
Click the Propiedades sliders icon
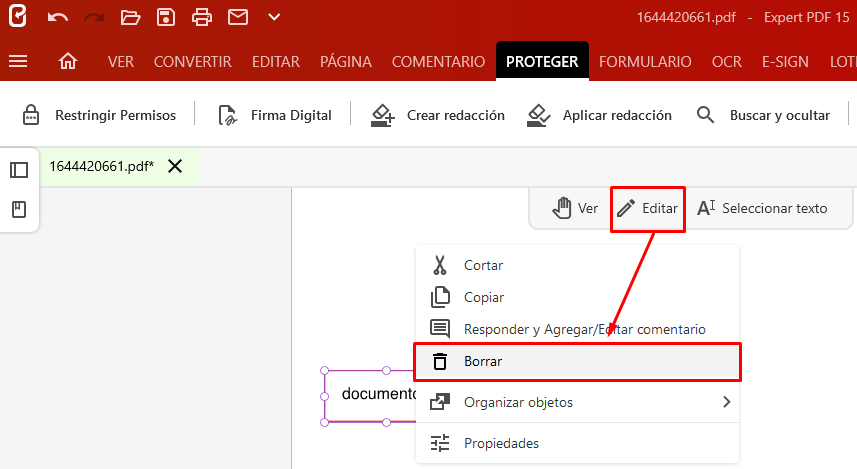pyautogui.click(x=439, y=443)
